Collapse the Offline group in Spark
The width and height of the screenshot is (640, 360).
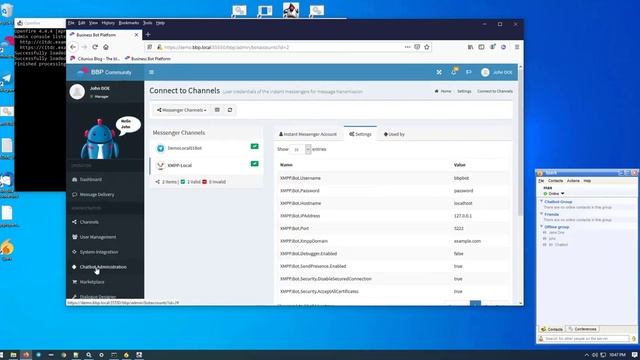(542, 227)
